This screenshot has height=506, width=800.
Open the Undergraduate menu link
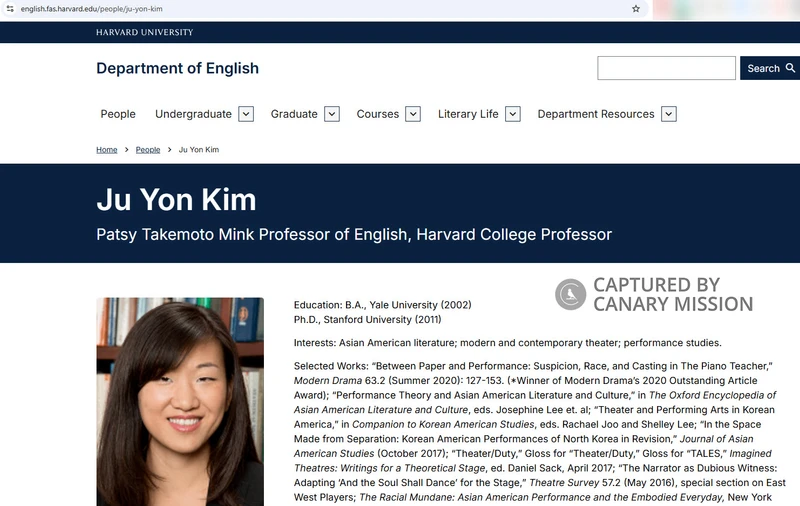(x=193, y=114)
